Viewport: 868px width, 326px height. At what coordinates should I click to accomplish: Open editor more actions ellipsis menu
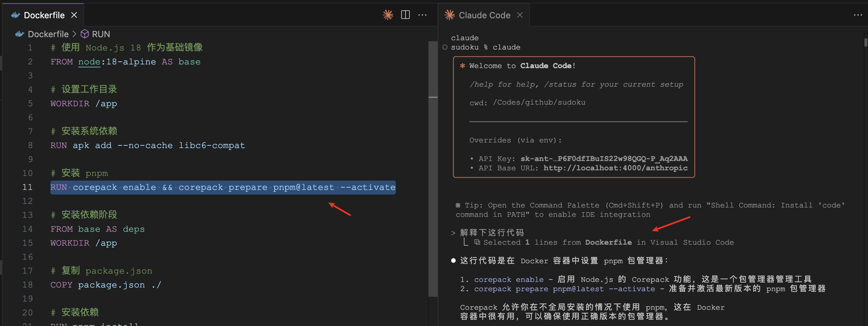pos(422,15)
